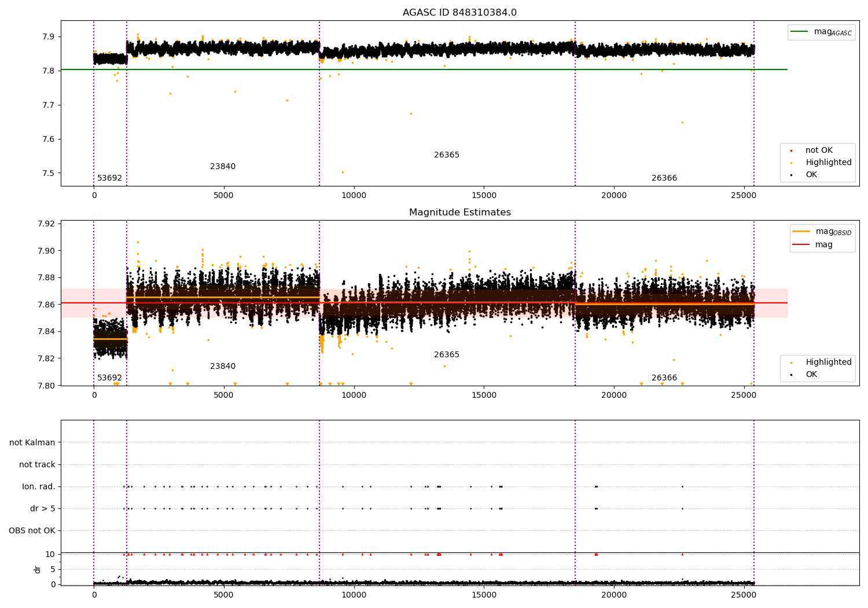Click y-tick 7.90 on middle panel
868x608 pixels.
pyautogui.click(x=46, y=251)
